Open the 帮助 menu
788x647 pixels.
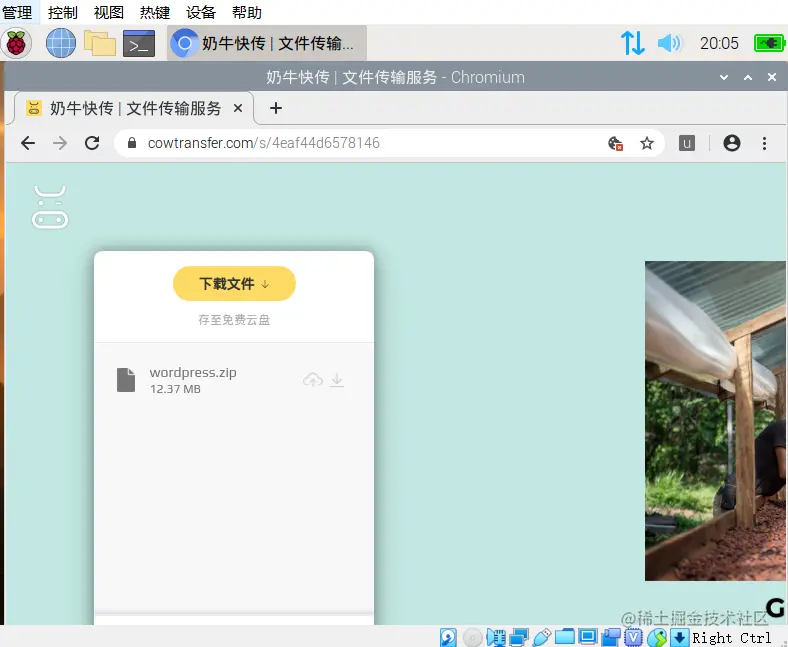pyautogui.click(x=247, y=12)
